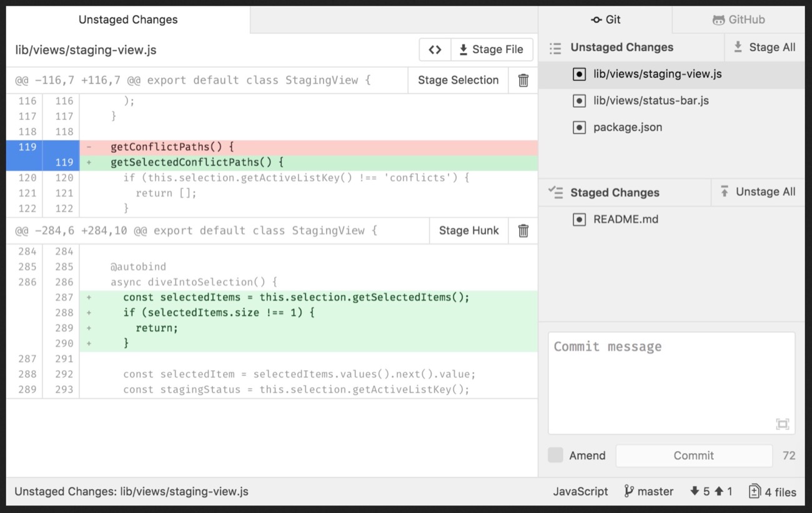Viewport: 812px width, 513px height.
Task: Click Stage All in Unstaged Changes header
Action: [764, 47]
